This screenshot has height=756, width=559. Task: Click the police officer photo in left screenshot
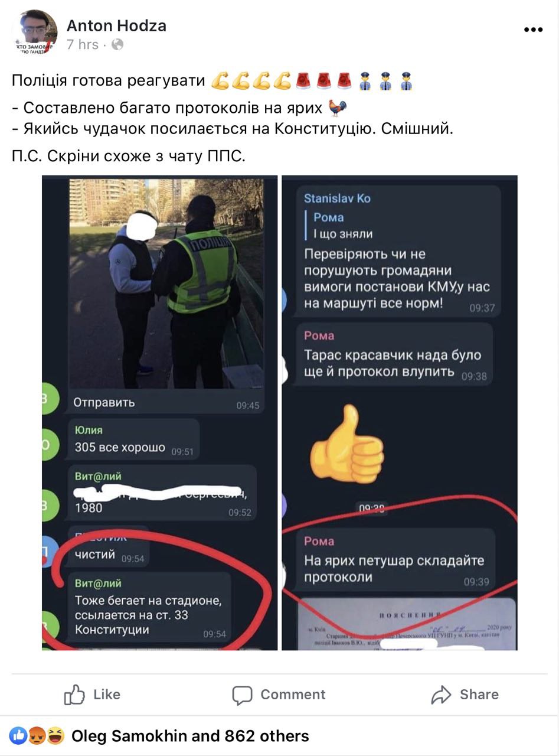tap(166, 283)
